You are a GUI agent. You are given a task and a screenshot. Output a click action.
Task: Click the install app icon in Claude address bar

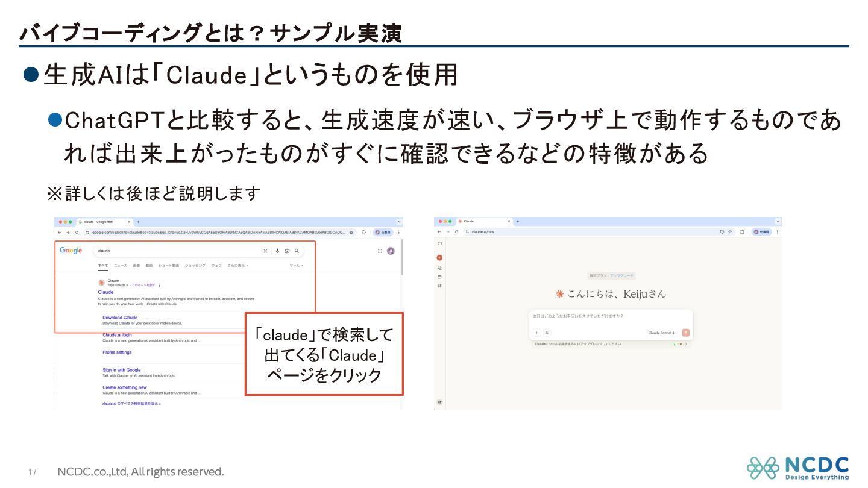(722, 231)
